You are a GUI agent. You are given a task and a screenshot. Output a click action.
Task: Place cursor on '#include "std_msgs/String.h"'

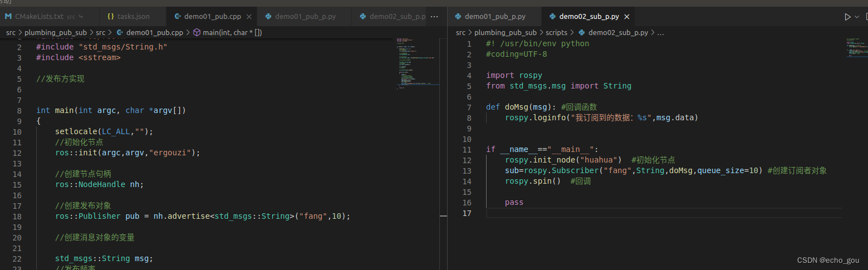[x=102, y=47]
